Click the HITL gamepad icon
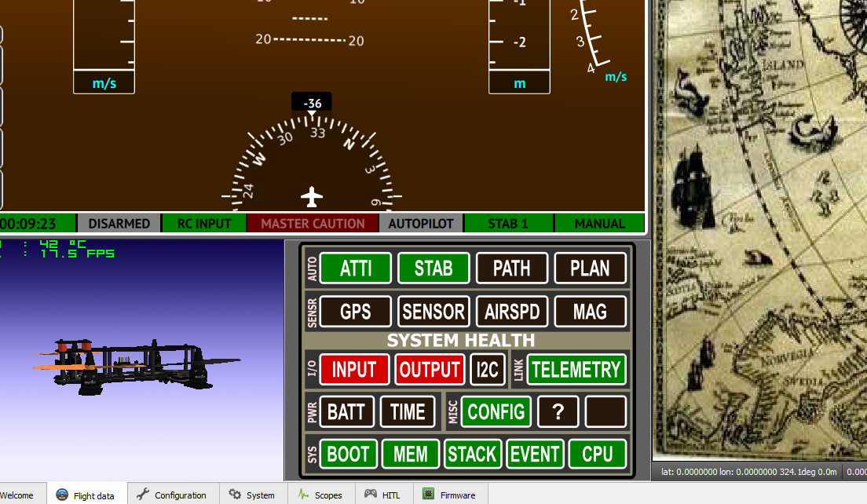867x504 pixels. coord(371,494)
